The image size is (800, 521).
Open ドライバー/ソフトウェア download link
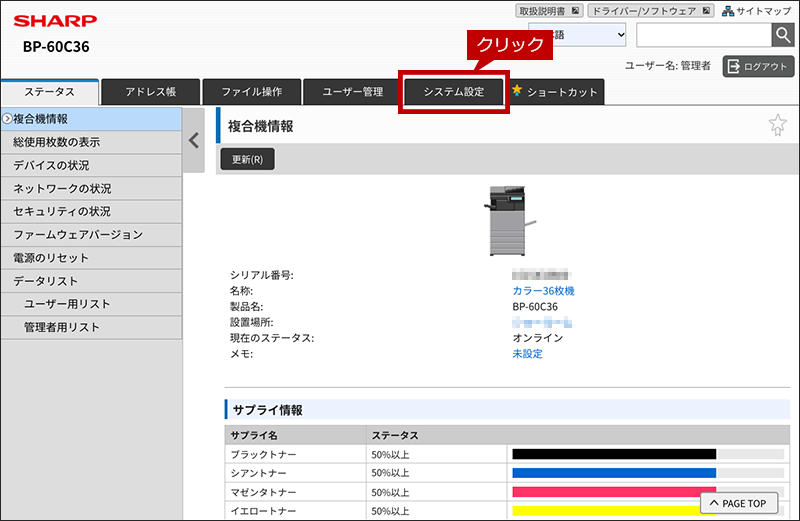[651, 11]
